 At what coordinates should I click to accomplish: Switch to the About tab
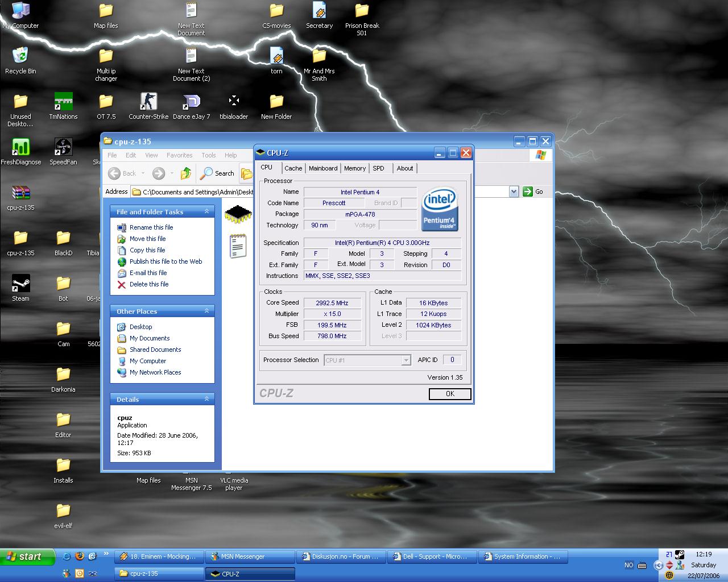click(x=405, y=168)
